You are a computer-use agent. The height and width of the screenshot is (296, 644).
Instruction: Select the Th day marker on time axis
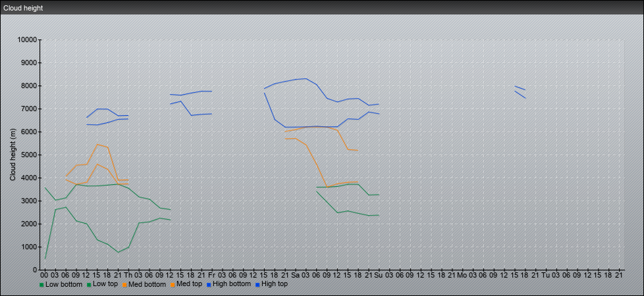click(x=128, y=274)
